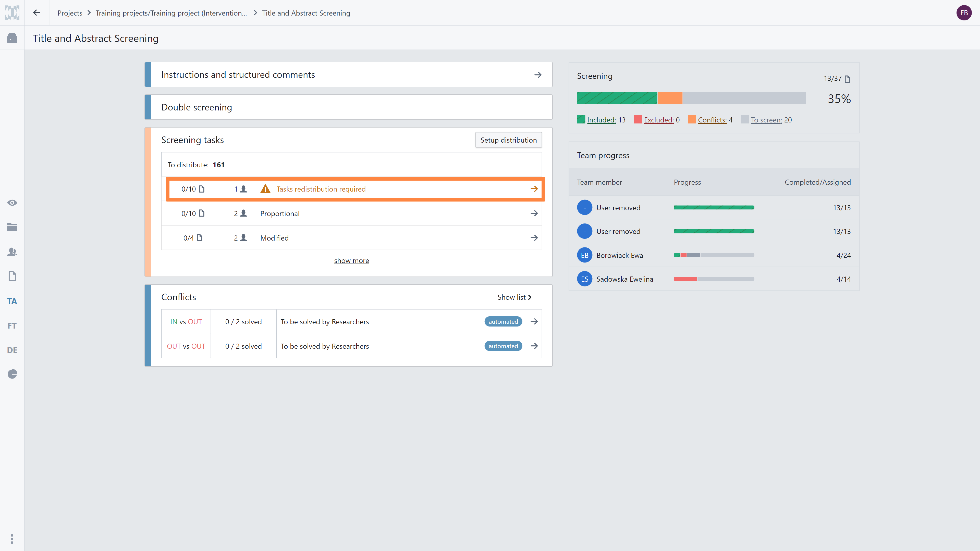Open Training projects breadcrumb link

click(171, 13)
